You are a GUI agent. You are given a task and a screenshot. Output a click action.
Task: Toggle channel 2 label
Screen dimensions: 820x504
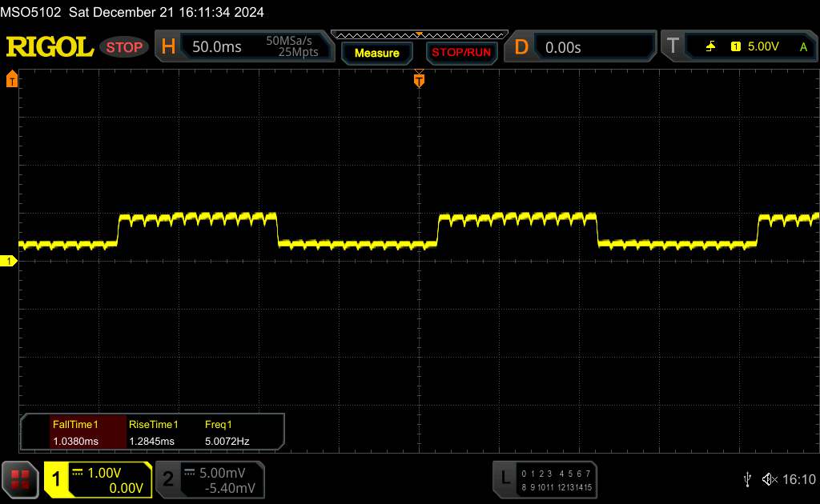168,479
